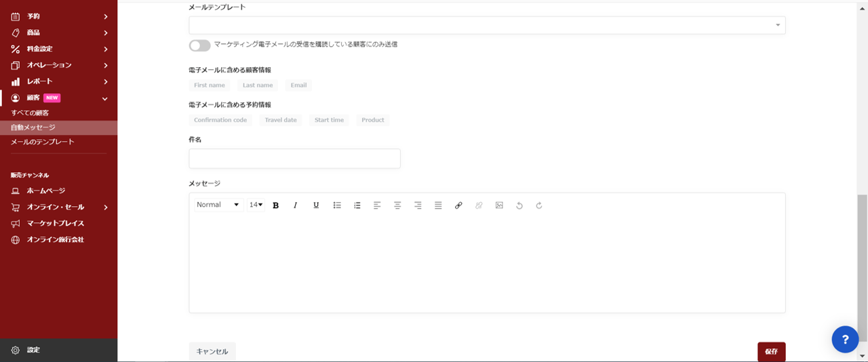Open メールのテンプレート in sidebar
This screenshot has height=362, width=868.
[43, 142]
